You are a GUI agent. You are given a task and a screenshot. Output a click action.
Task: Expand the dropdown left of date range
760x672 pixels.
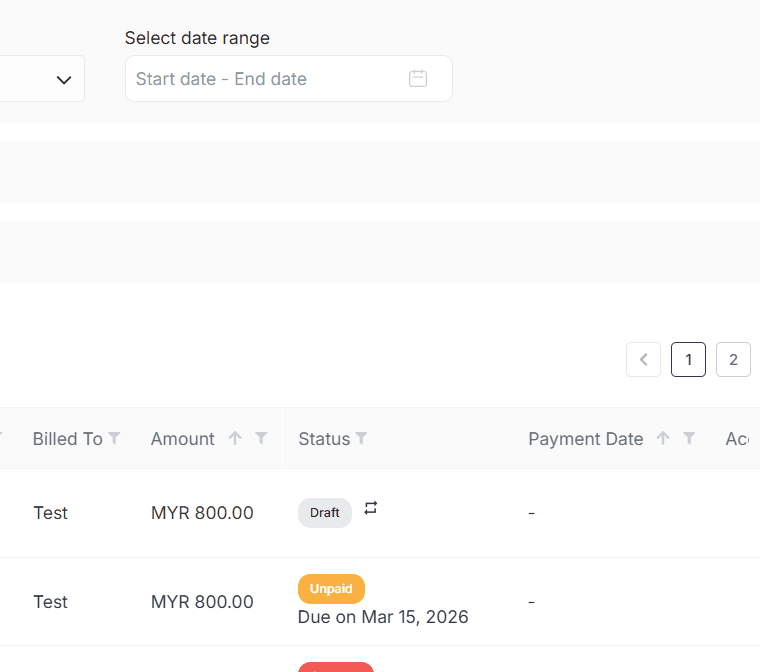(63, 79)
